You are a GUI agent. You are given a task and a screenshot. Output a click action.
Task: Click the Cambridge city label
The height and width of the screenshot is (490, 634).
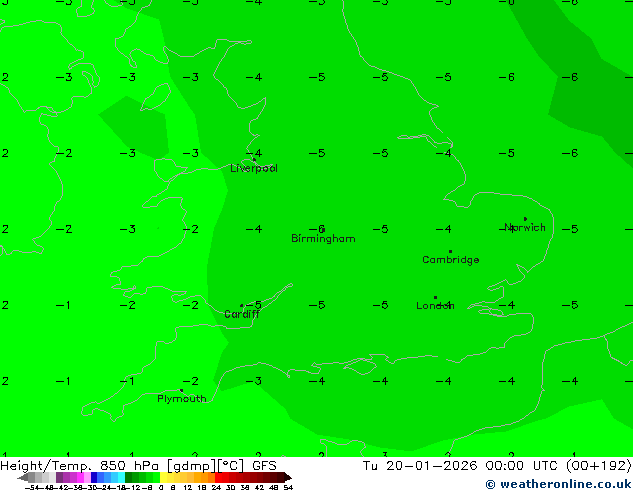pyautogui.click(x=450, y=260)
